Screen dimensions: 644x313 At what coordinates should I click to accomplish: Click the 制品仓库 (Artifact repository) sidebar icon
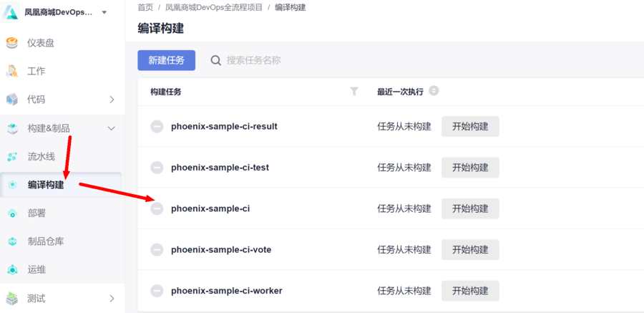12,241
